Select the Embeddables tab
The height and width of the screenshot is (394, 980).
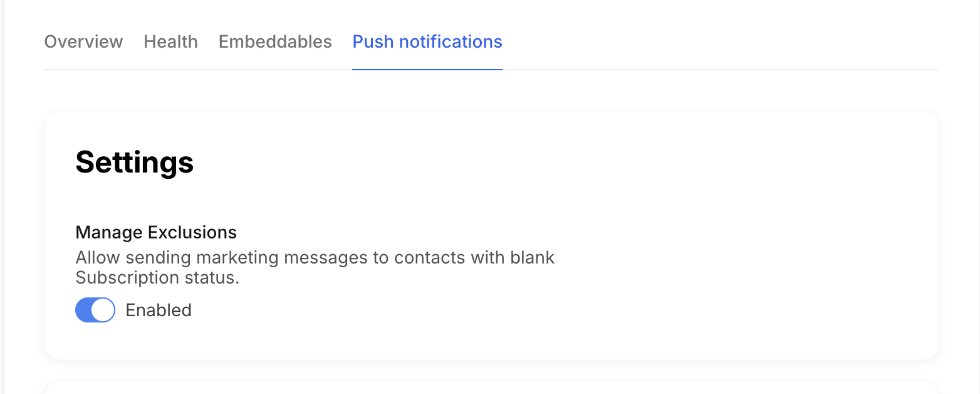pyautogui.click(x=275, y=42)
